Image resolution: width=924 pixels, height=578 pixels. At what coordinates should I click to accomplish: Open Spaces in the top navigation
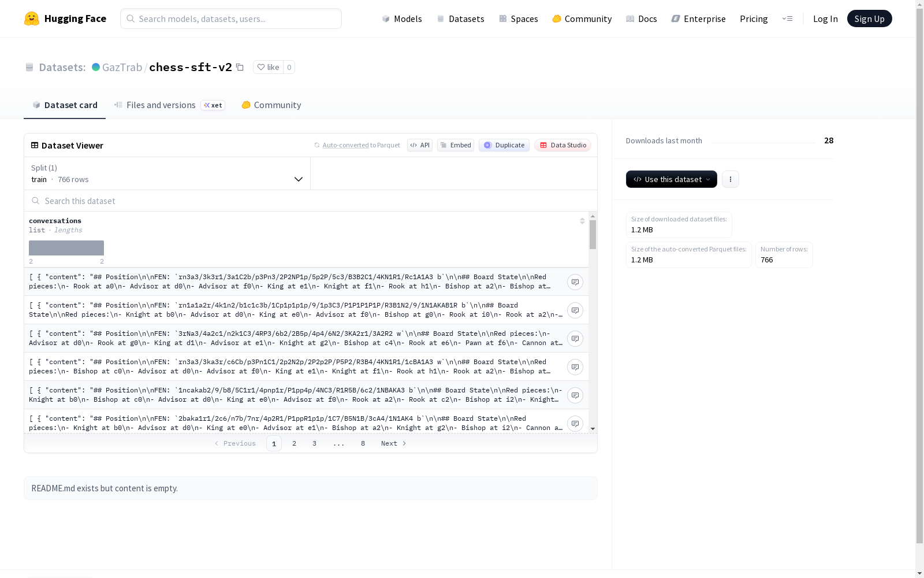(x=519, y=18)
